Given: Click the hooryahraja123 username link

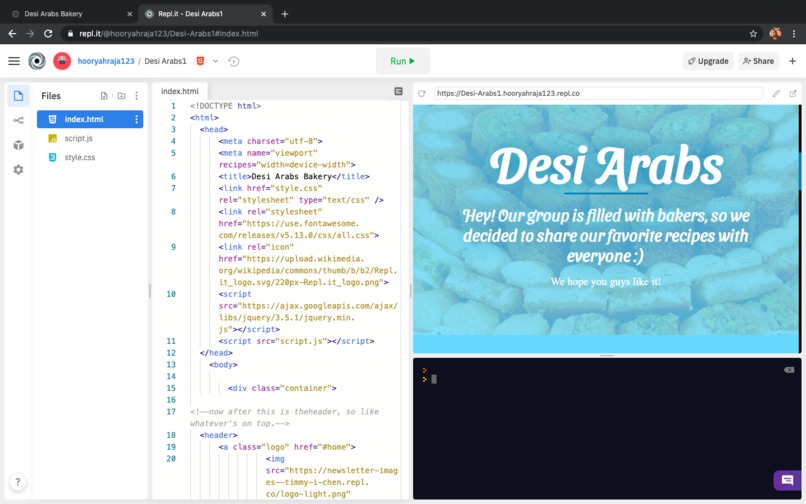Looking at the screenshot, I should click(x=106, y=61).
